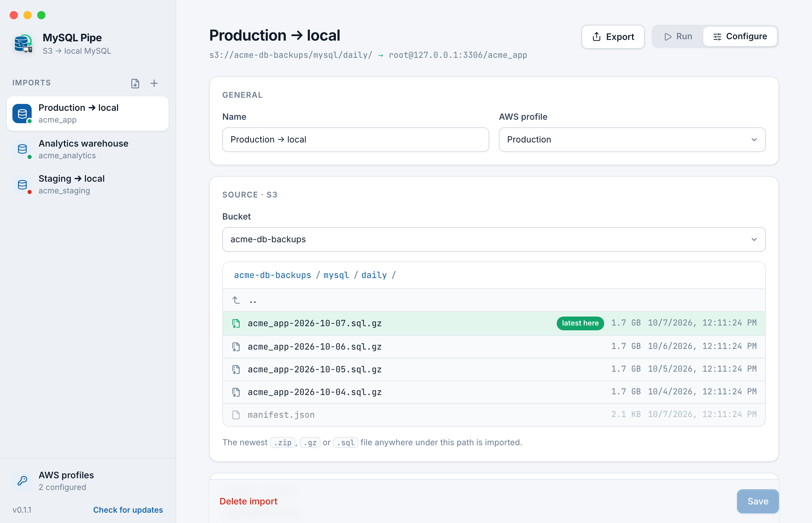The width and height of the screenshot is (812, 523).
Task: Click the MySQL Pipe app logo
Action: click(23, 44)
